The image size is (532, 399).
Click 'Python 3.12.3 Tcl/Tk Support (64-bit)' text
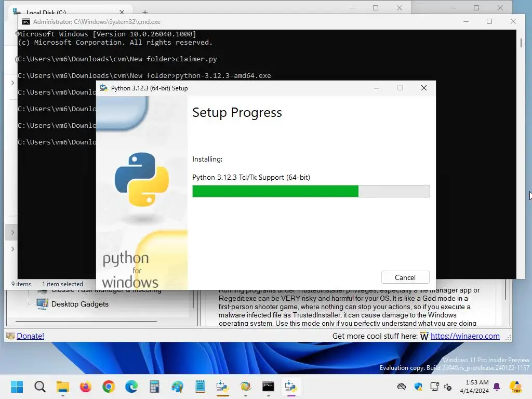(251, 177)
